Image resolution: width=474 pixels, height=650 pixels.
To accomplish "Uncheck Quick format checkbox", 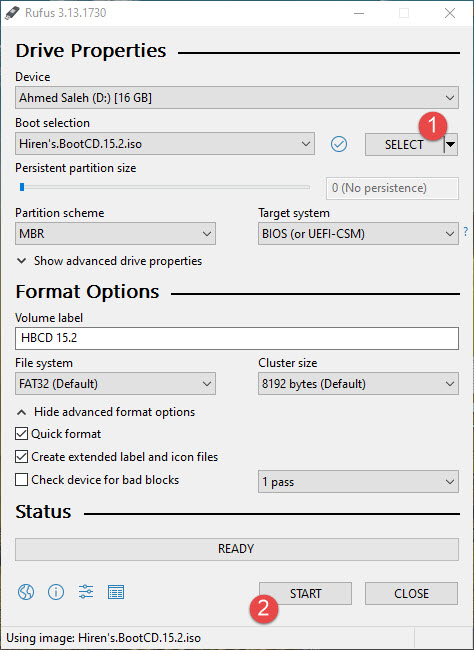I will pos(21,434).
